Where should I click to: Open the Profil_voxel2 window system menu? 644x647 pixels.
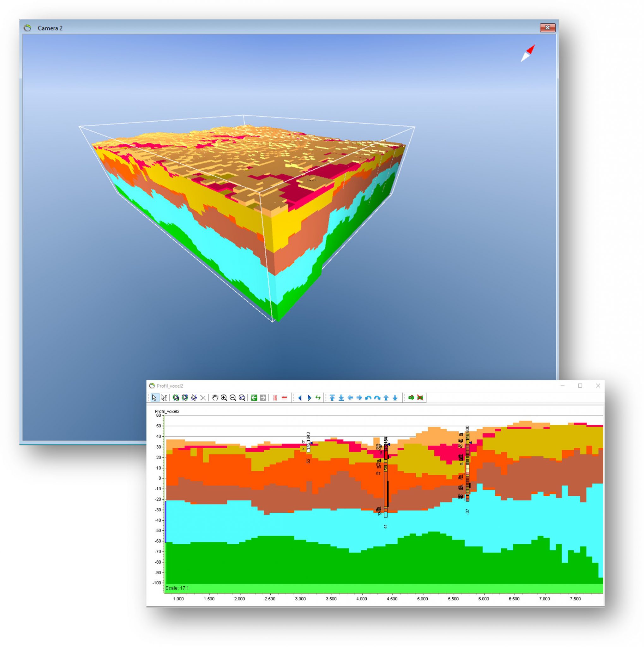pos(152,386)
